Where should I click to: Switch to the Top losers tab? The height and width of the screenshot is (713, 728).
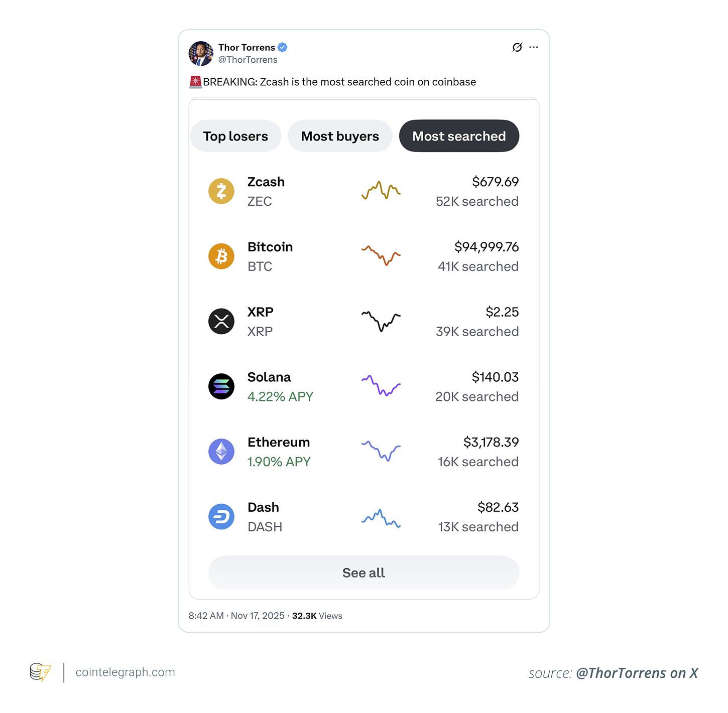click(235, 135)
